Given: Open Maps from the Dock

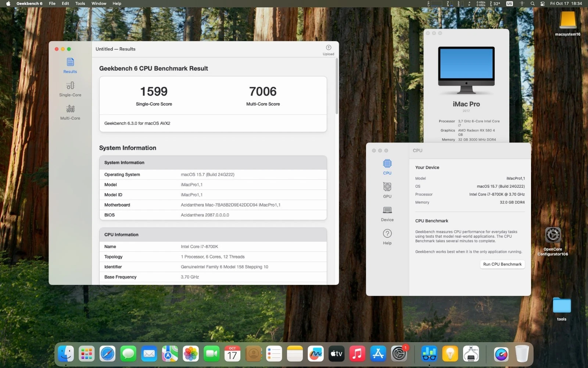Looking at the screenshot, I should [x=170, y=354].
